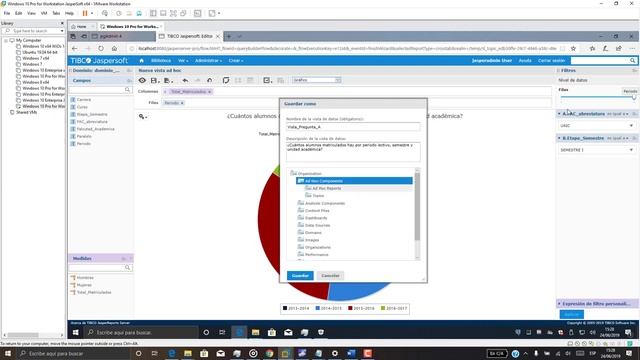Click search icon in Medidas panel
The height and width of the screenshot is (360, 640).
click(127, 268)
